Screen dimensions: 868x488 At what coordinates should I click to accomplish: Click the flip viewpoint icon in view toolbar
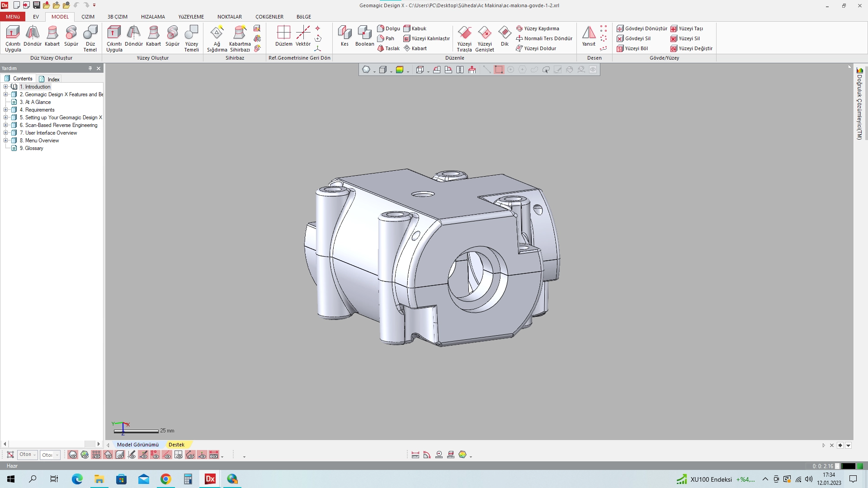point(460,70)
